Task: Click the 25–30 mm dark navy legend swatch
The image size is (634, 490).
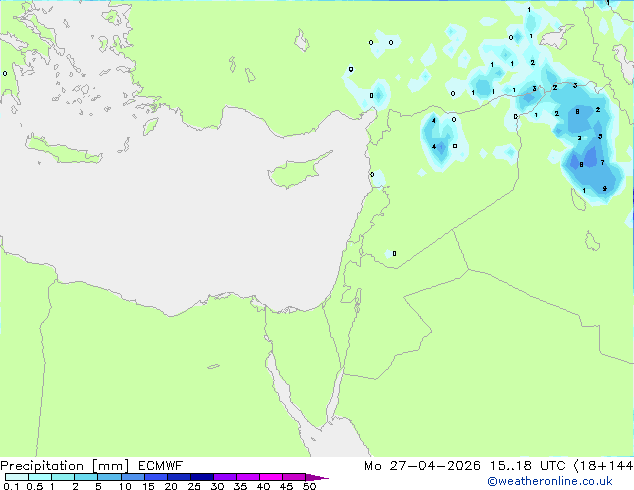Action: [x=202, y=477]
